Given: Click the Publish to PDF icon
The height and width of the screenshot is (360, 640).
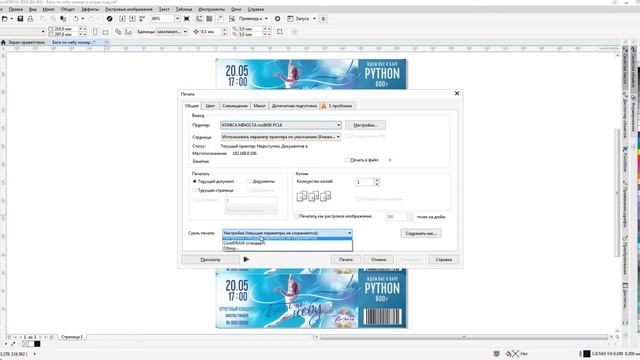Looking at the screenshot, I should click(x=142, y=19).
